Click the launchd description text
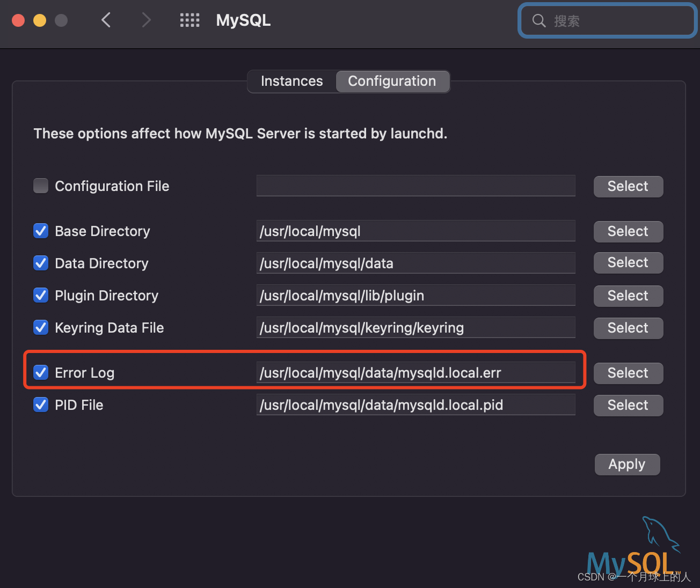The width and height of the screenshot is (700, 588). pyautogui.click(x=240, y=134)
